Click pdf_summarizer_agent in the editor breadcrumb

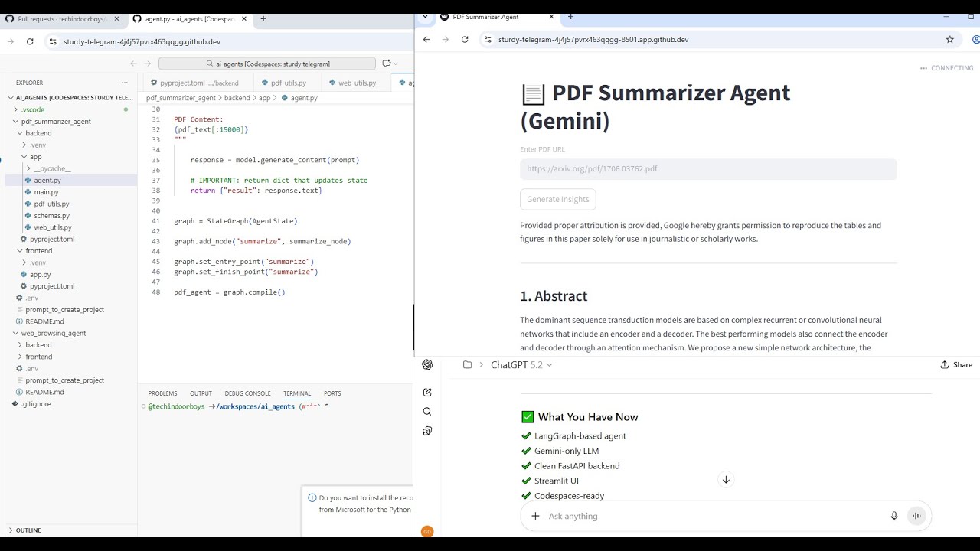pyautogui.click(x=181, y=98)
